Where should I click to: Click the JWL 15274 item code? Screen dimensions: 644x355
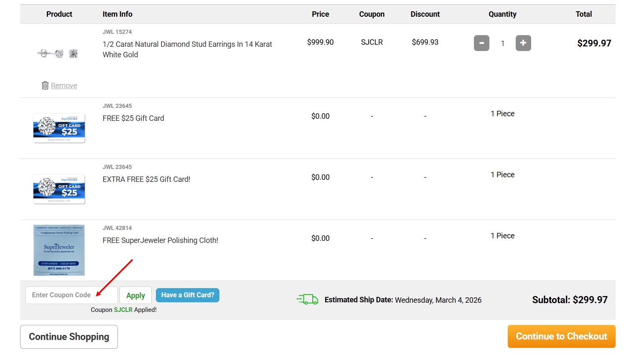(117, 31)
